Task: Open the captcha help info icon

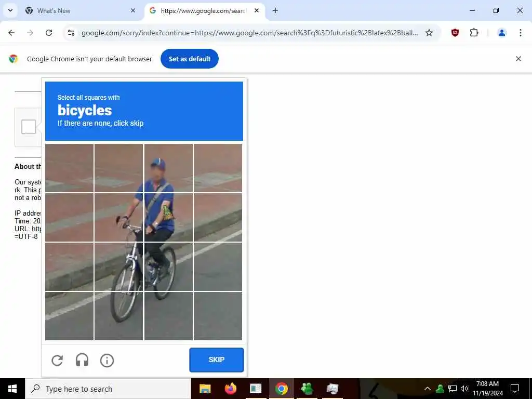Action: pyautogui.click(x=107, y=361)
